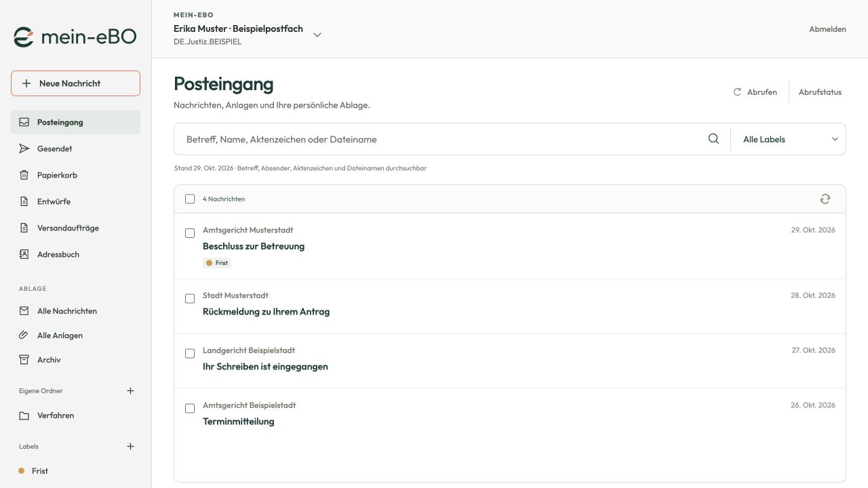Click sender Amtsgericht Beispielstadt
Image resolution: width=868 pixels, height=488 pixels.
[249, 405]
